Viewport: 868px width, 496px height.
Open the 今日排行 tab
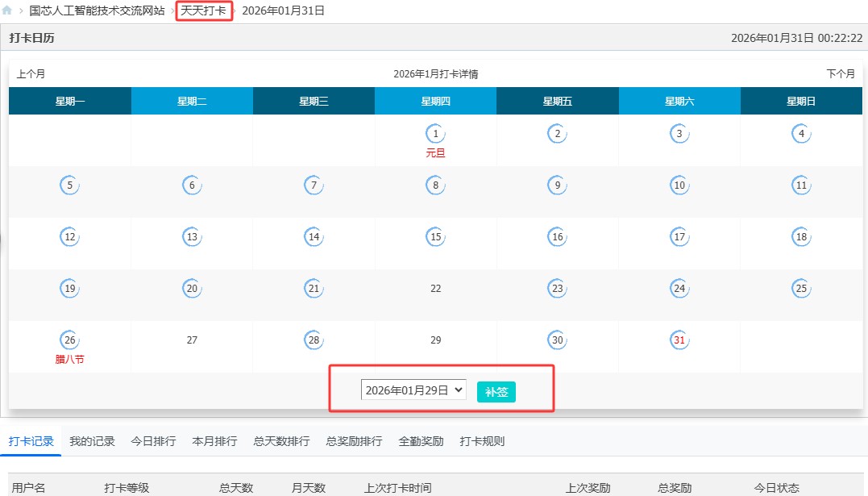pyautogui.click(x=152, y=441)
